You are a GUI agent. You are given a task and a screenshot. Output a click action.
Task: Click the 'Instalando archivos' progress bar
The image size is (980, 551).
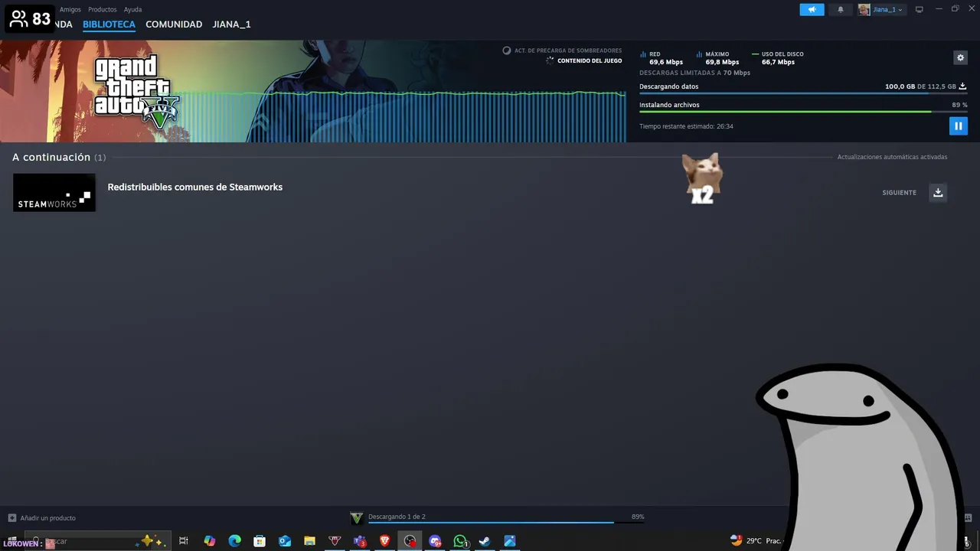(x=803, y=112)
